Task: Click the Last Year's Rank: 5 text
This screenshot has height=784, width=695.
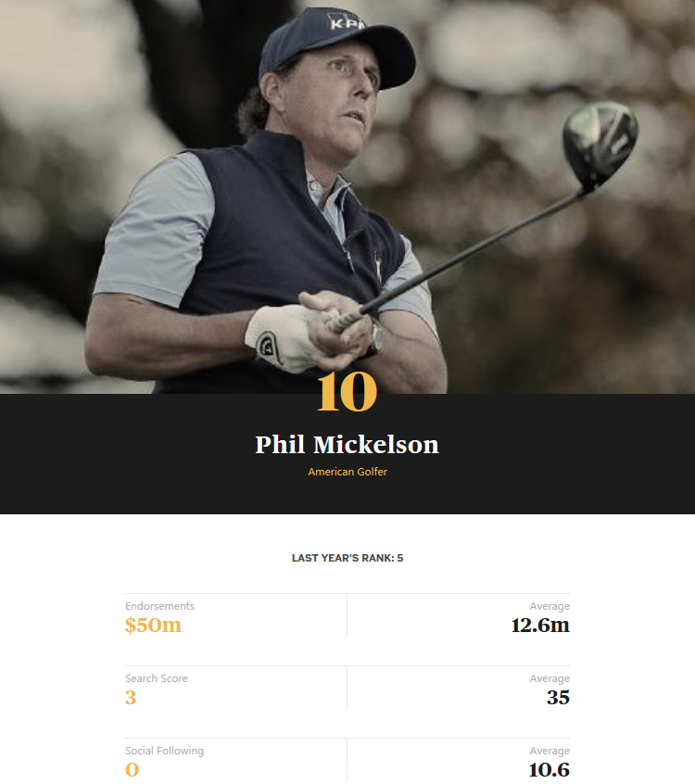Action: point(347,559)
